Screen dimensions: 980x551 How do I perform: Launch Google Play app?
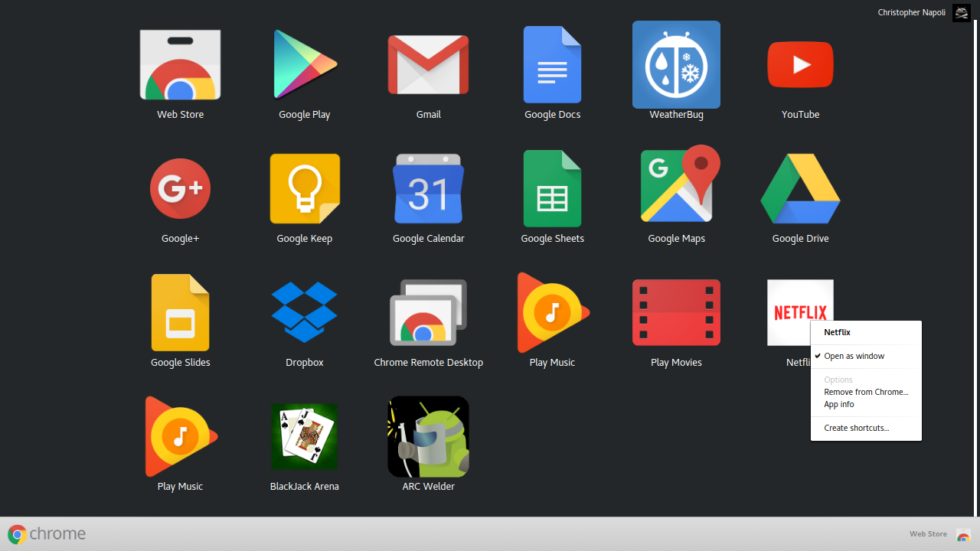304,65
